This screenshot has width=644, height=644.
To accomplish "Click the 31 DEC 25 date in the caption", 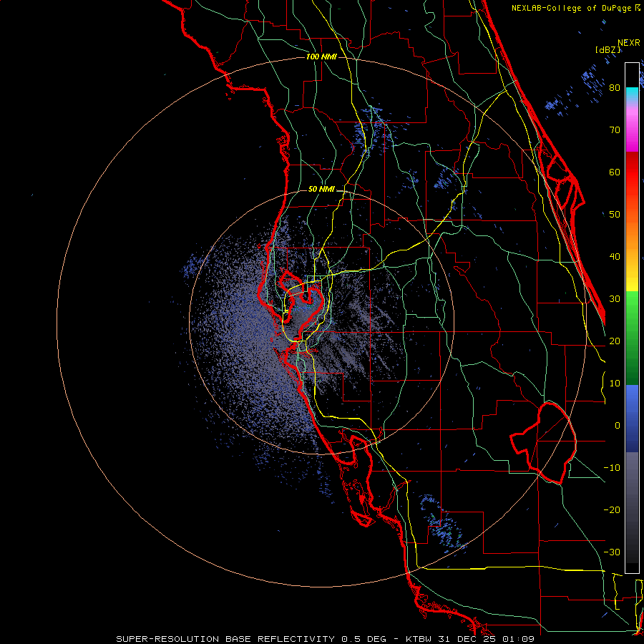I will (468, 639).
